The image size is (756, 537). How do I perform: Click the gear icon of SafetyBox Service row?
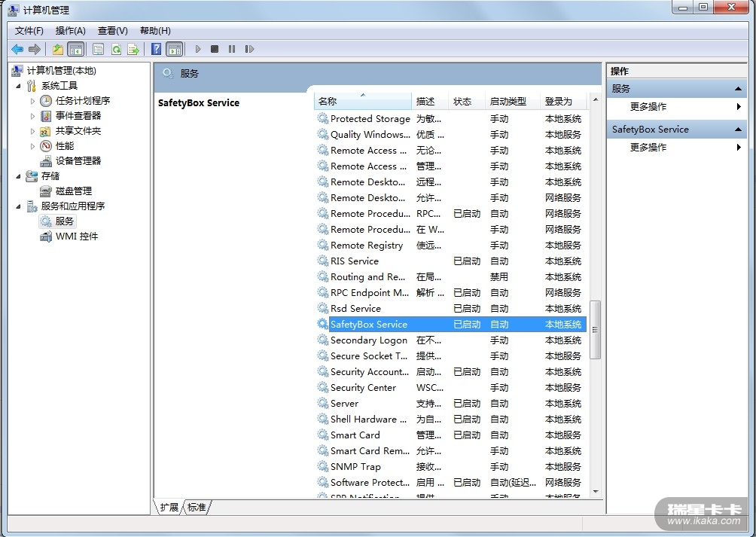click(x=322, y=324)
